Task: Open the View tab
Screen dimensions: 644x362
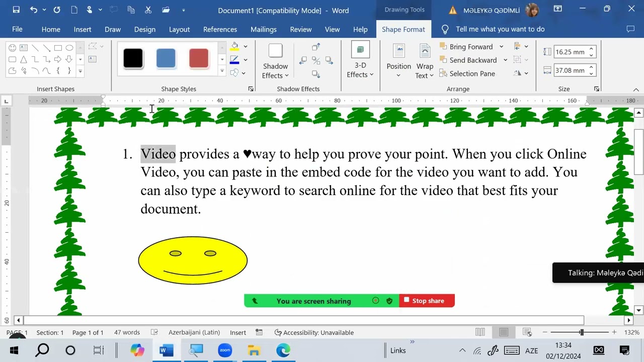Action: pos(332,29)
